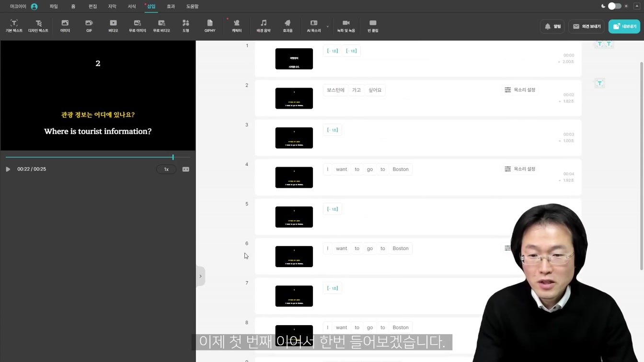Switch to the 효과 tab
Viewport: 644px width, 362px height.
pyautogui.click(x=171, y=7)
